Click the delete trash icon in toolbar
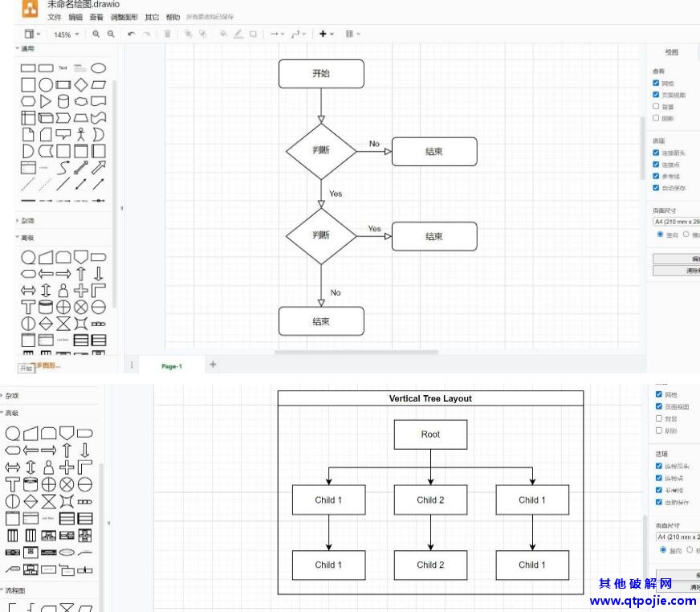The width and height of the screenshot is (700, 612). click(x=168, y=34)
